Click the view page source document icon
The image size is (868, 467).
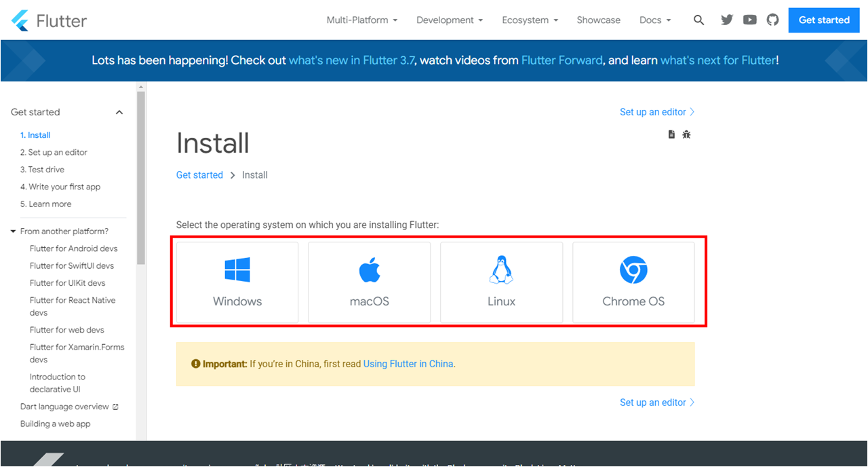point(671,134)
